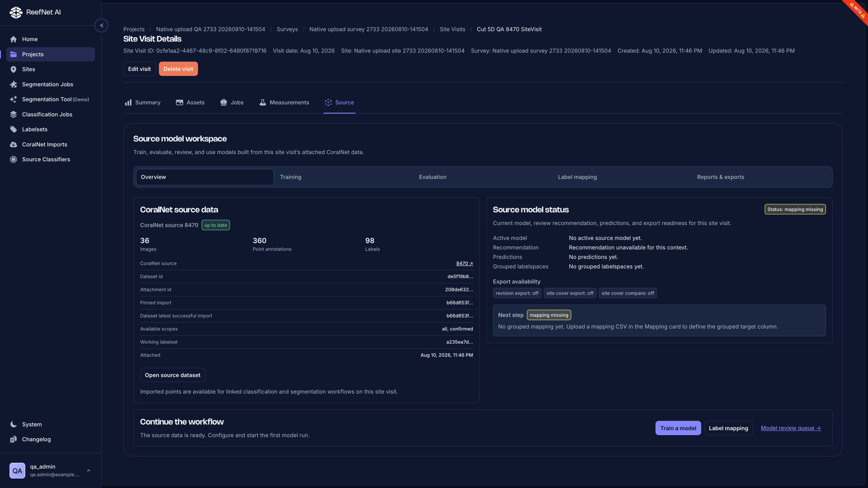The height and width of the screenshot is (488, 868).
Task: Click the Train a model button
Action: 678,428
